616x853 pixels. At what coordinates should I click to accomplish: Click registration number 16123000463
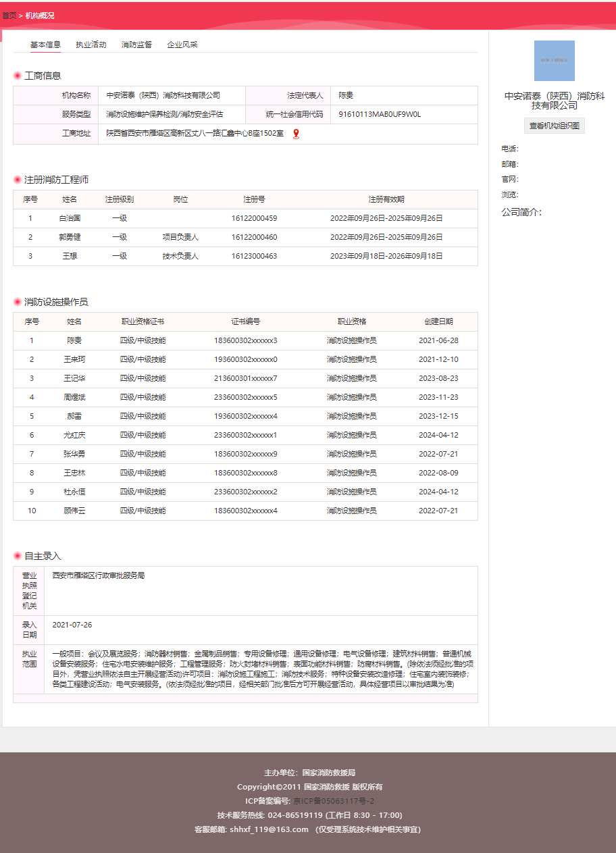coord(254,257)
